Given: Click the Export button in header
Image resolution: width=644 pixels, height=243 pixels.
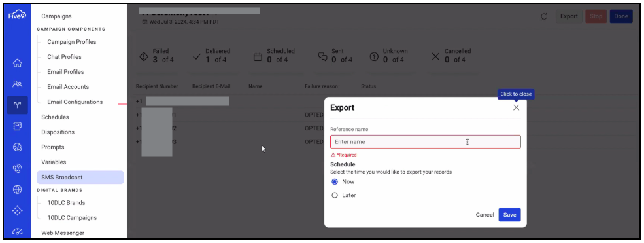Looking at the screenshot, I should 569,16.
